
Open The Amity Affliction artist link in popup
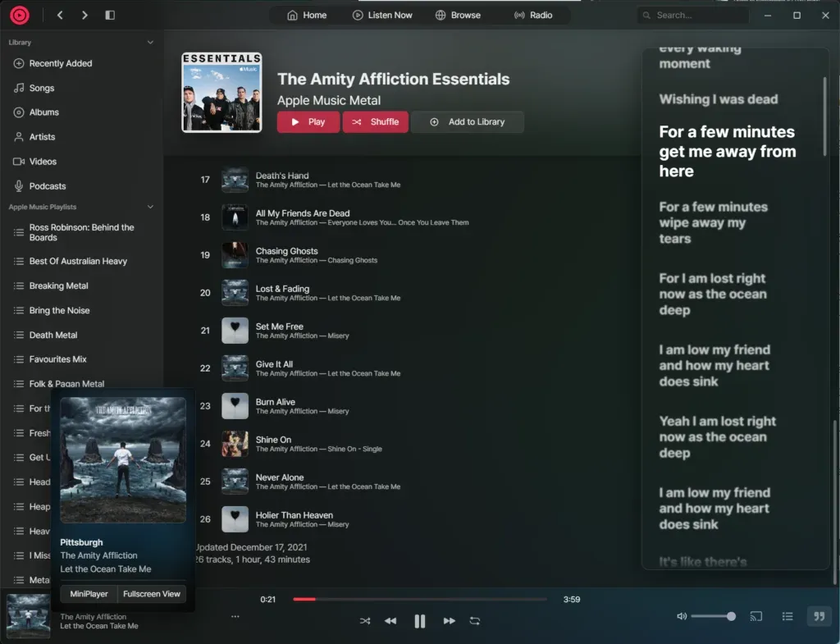[x=98, y=555]
